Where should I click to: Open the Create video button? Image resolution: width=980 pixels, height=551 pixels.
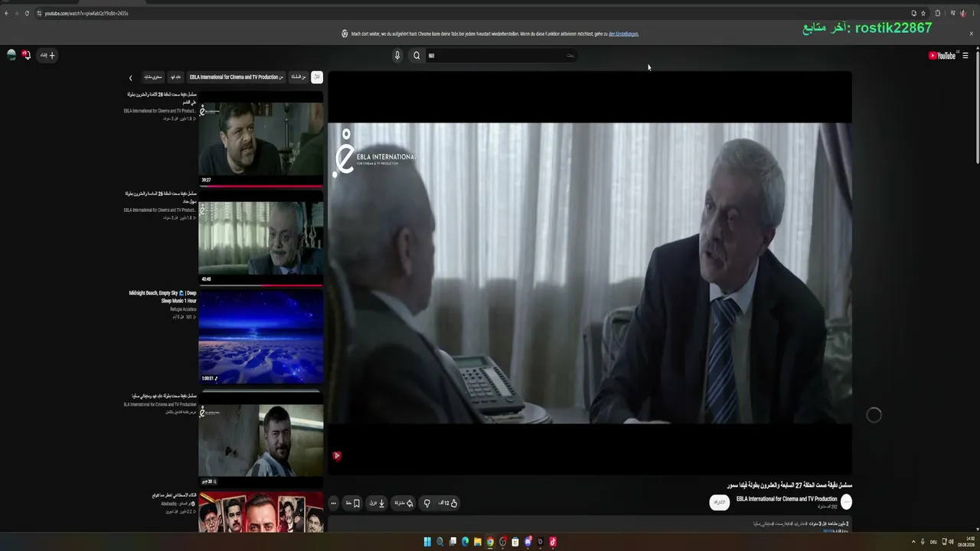[47, 55]
